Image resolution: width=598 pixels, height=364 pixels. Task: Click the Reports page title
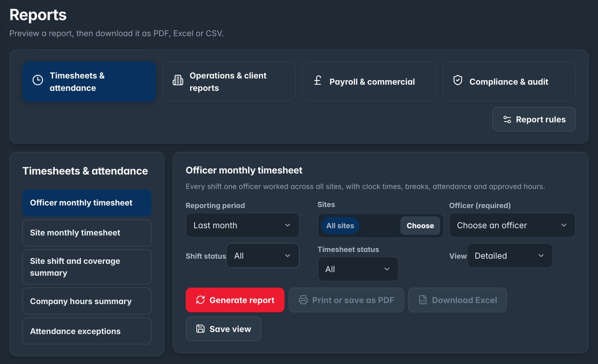pyautogui.click(x=38, y=15)
